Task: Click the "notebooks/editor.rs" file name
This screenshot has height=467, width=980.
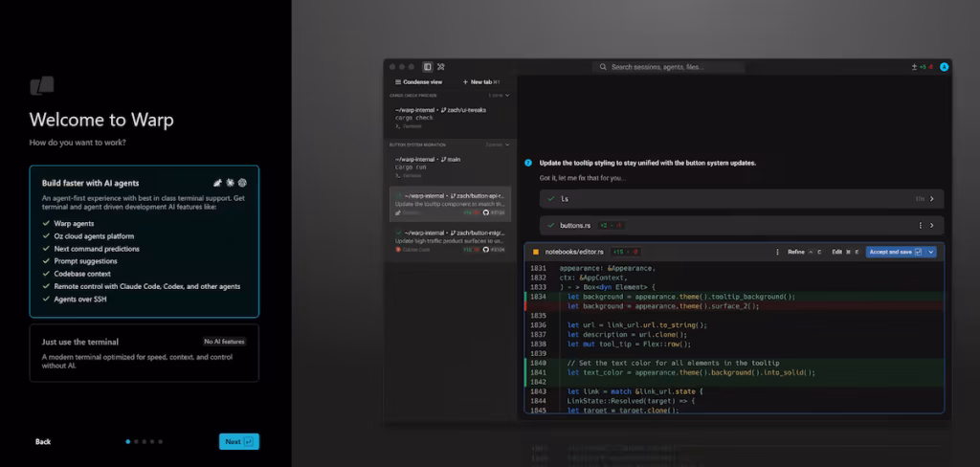Action: [x=574, y=252]
